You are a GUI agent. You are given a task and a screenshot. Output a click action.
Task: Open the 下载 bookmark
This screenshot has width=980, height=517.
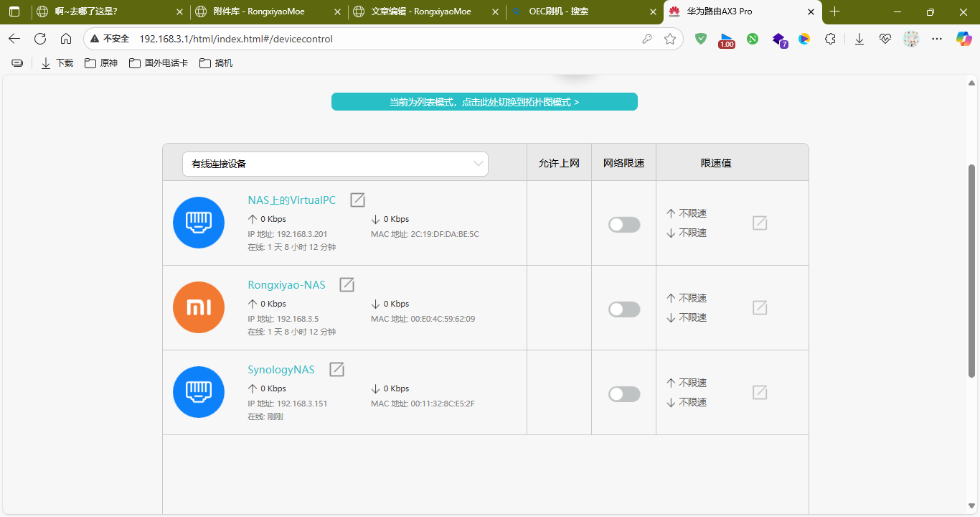point(57,63)
